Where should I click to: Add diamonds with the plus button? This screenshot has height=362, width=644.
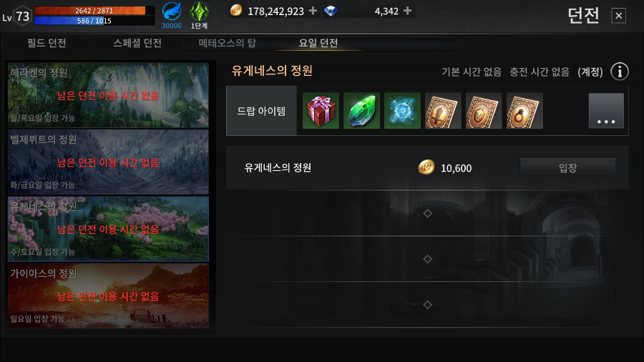407,11
